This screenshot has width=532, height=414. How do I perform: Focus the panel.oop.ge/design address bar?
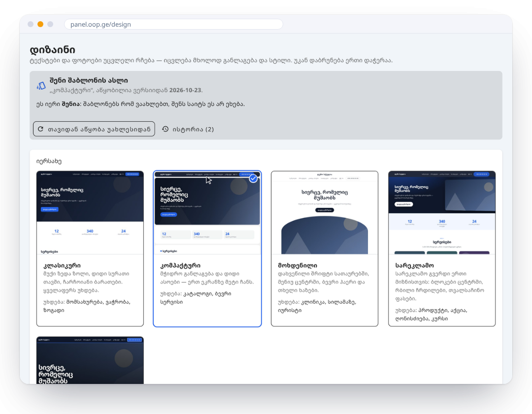click(173, 24)
